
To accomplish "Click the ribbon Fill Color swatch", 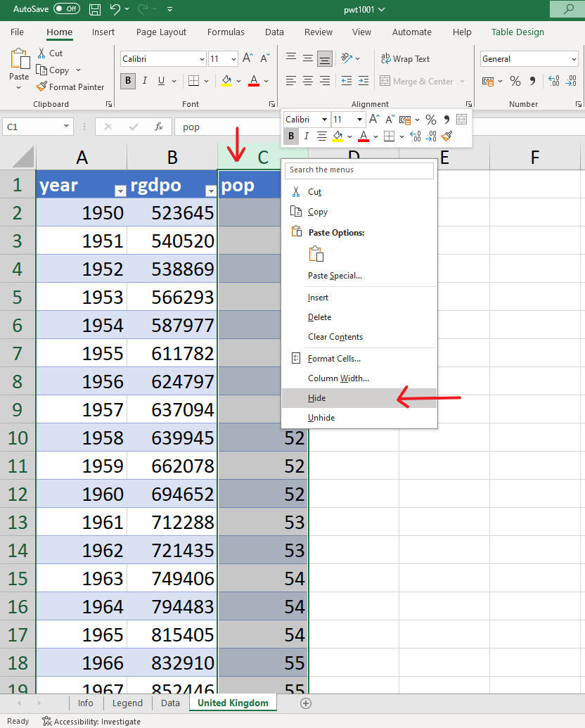I will pos(226,82).
